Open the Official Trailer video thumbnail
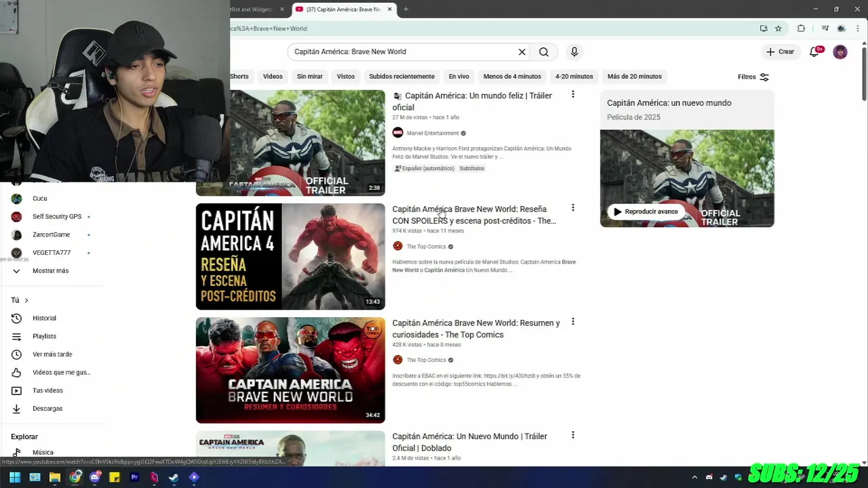 [x=307, y=143]
